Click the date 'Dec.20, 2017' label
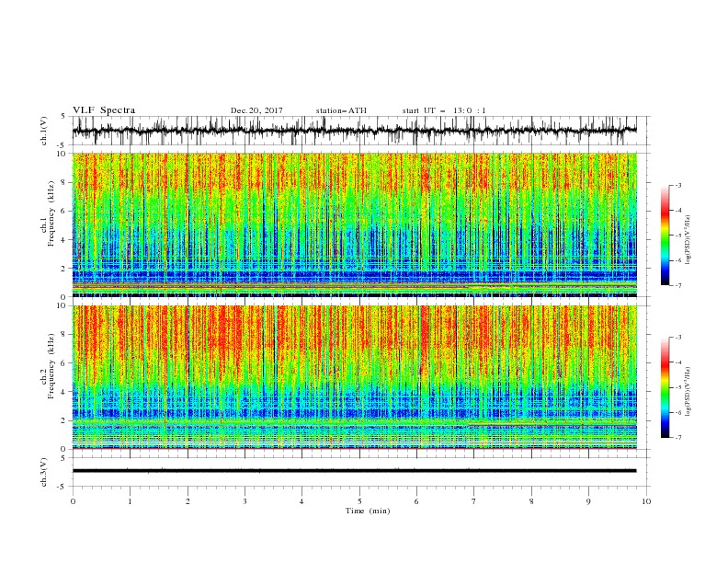The height and width of the screenshot is (563, 728). (256, 110)
